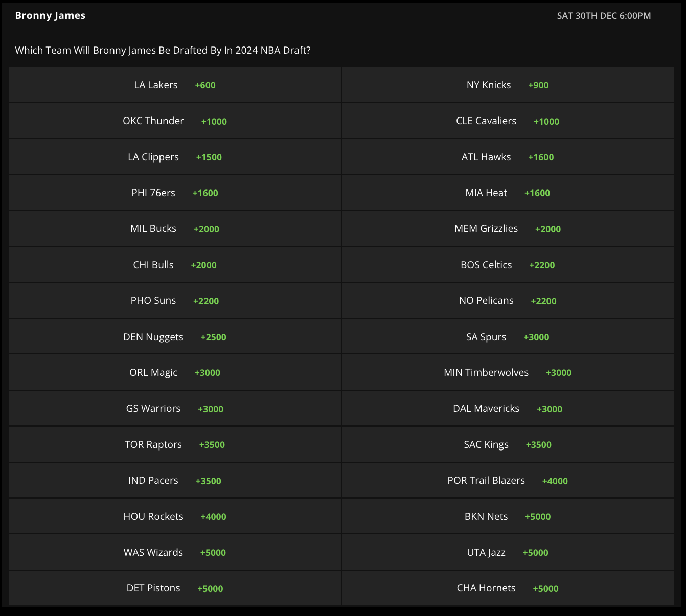The height and width of the screenshot is (616, 686).
Task: Select SAC Kings at +3500
Action: pyautogui.click(x=508, y=444)
